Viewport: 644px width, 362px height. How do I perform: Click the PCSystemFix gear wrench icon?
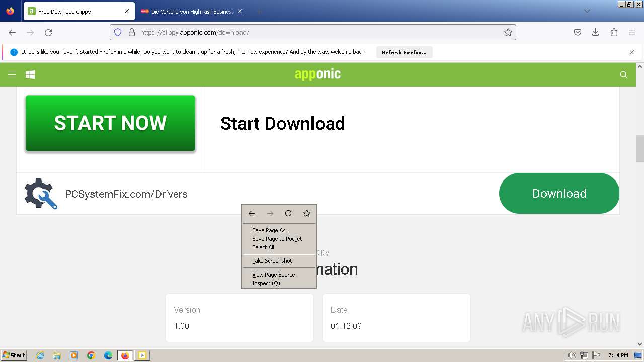point(41,194)
